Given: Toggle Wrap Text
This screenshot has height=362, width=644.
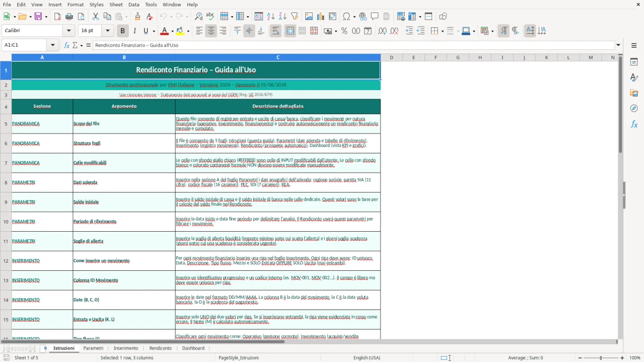Looking at the screenshot, I should [275, 31].
